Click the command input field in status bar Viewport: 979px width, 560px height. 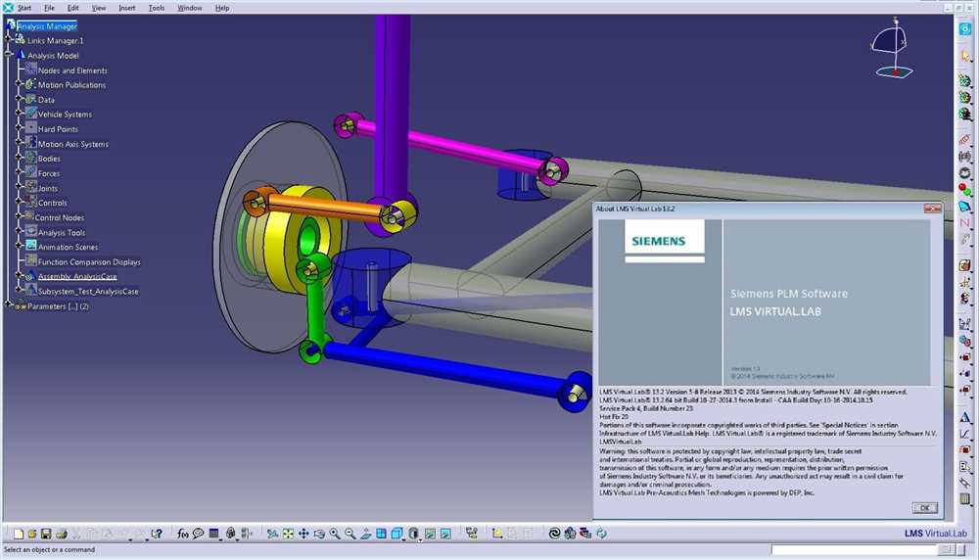854,549
